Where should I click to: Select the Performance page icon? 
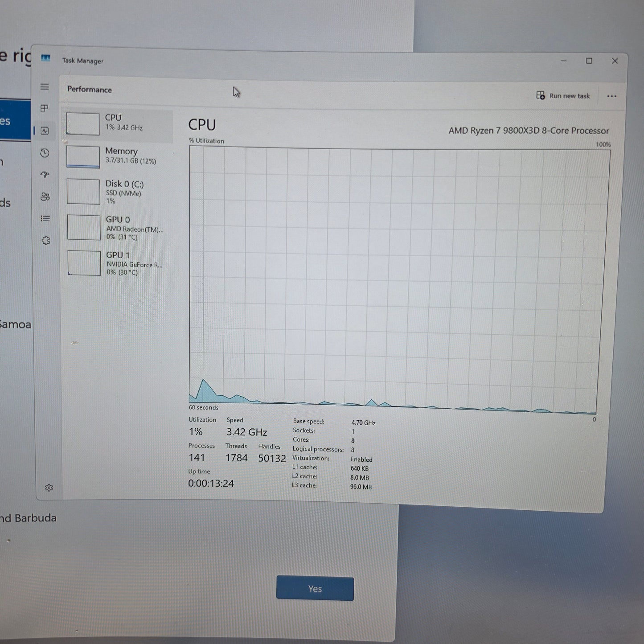coord(45,131)
